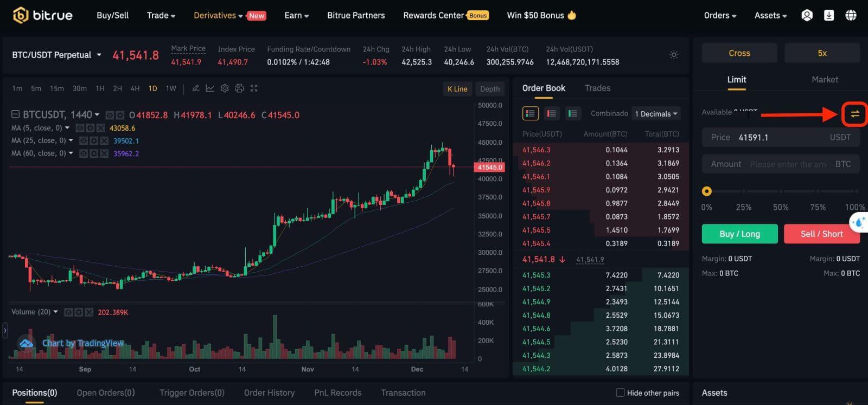Hide the Volume (20) indicator
Viewport: 868px width, 405px height.
point(68,313)
